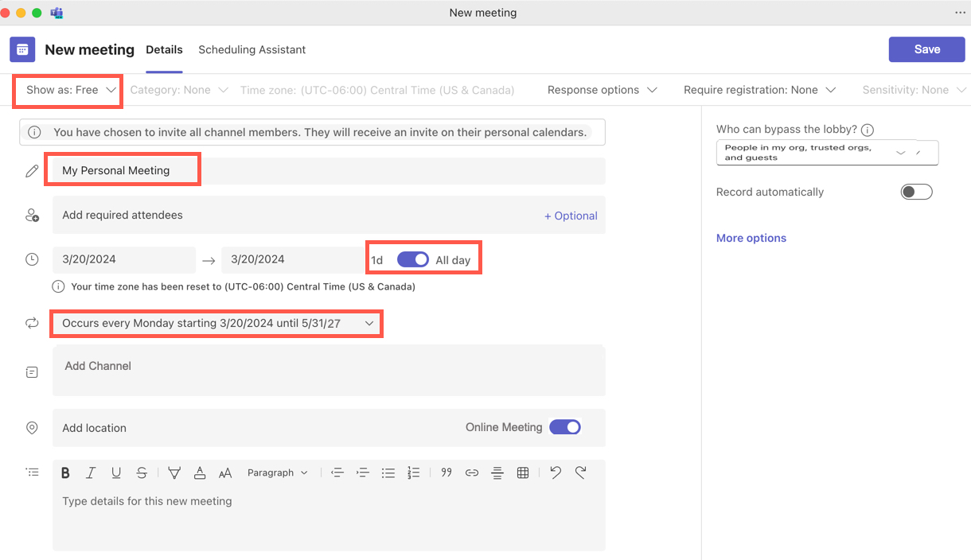Switch to the Scheduling Assistant tab

(252, 49)
